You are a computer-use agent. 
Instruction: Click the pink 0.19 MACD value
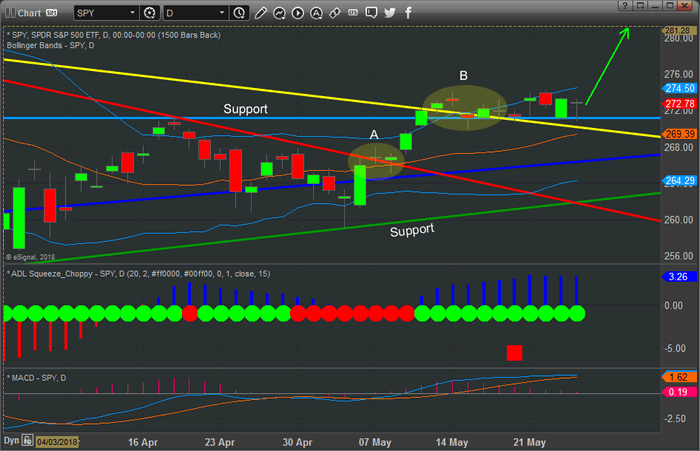[x=679, y=392]
